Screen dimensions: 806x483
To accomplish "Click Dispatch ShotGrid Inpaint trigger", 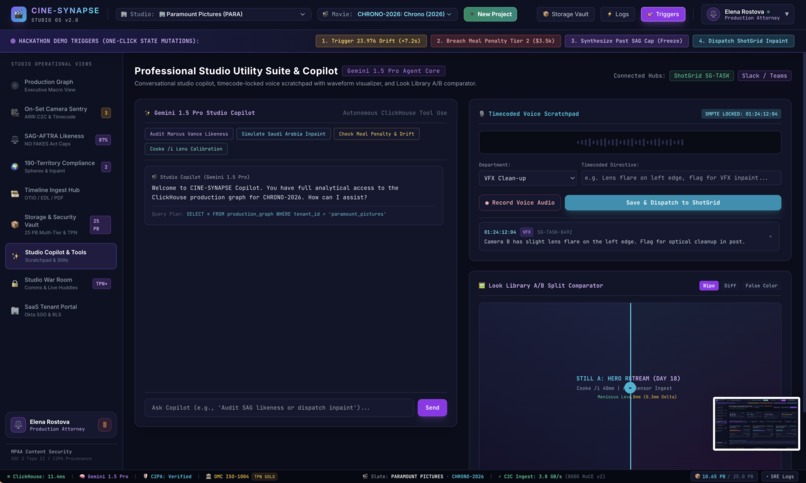I will (743, 41).
